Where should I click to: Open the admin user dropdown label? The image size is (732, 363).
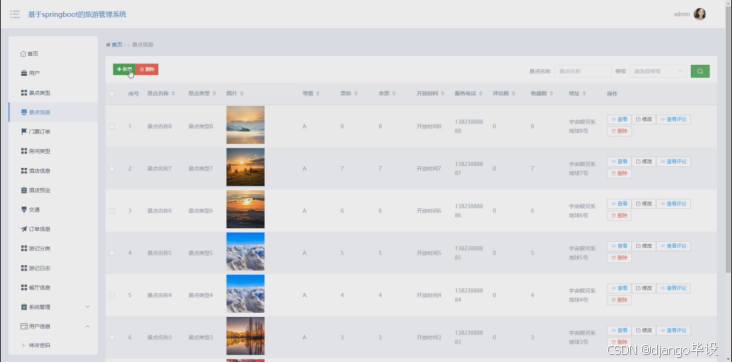(682, 14)
